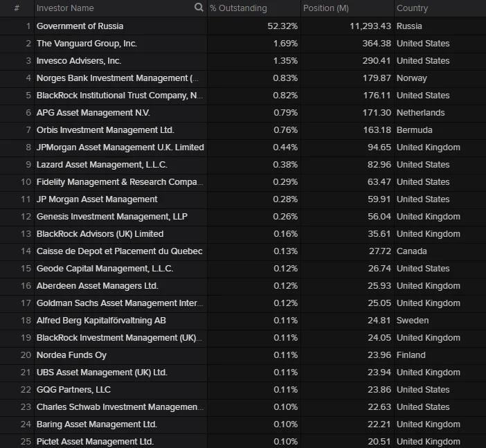Open Pictet Asset Management Ltd. entry
Viewport: 486px width, 448px height.
tap(95, 442)
